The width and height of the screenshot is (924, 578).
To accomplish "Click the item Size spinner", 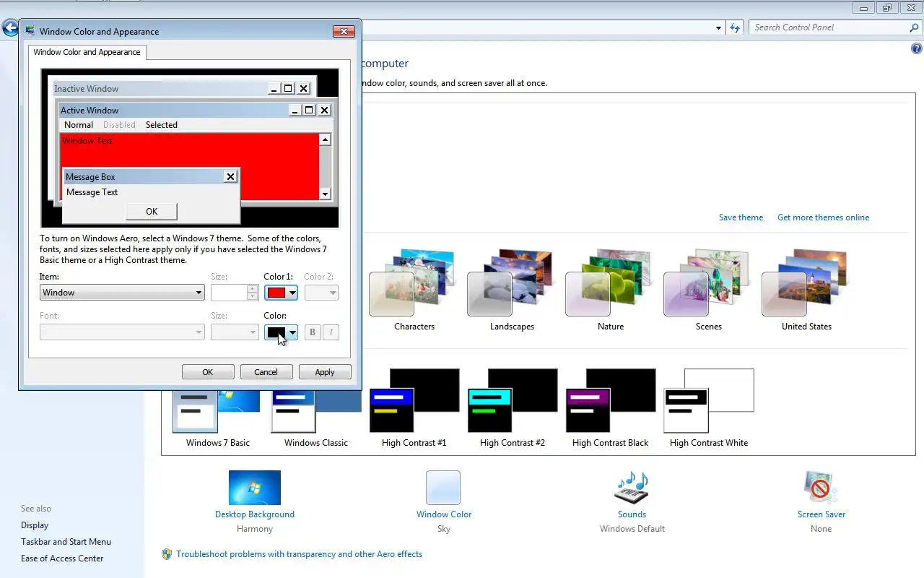I will (x=252, y=293).
